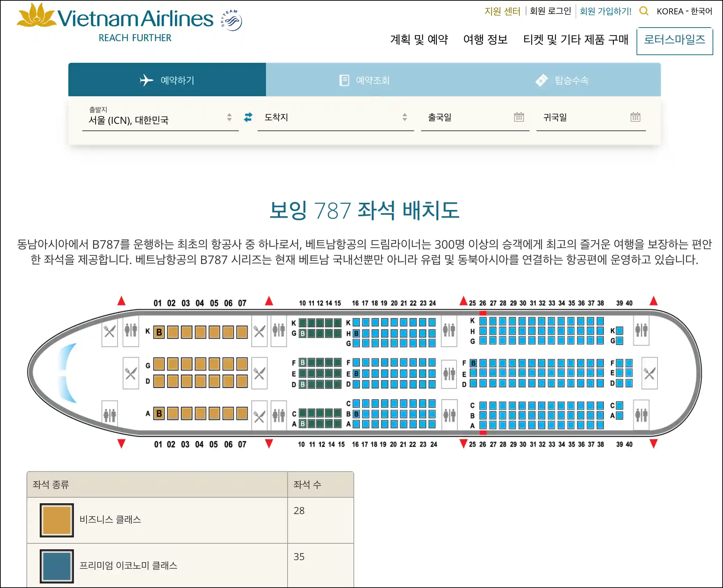Open the 계획 및 예약 menu
The image size is (723, 588).
[419, 40]
